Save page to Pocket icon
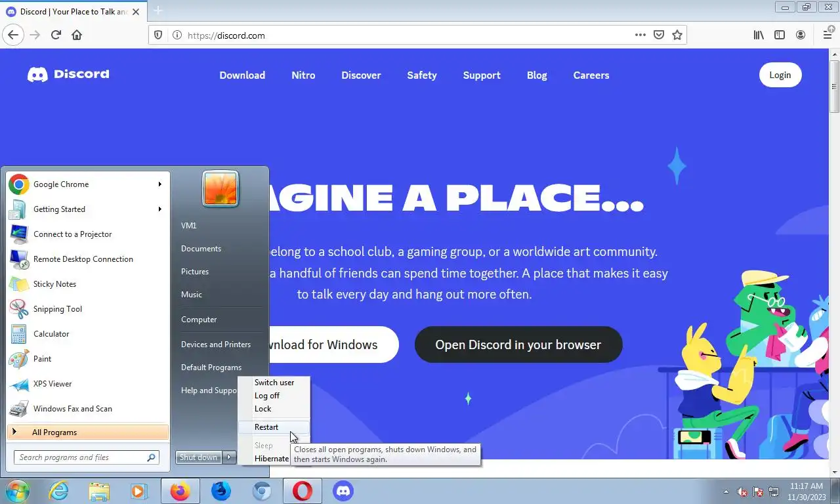This screenshot has width=840, height=504. [x=659, y=35]
